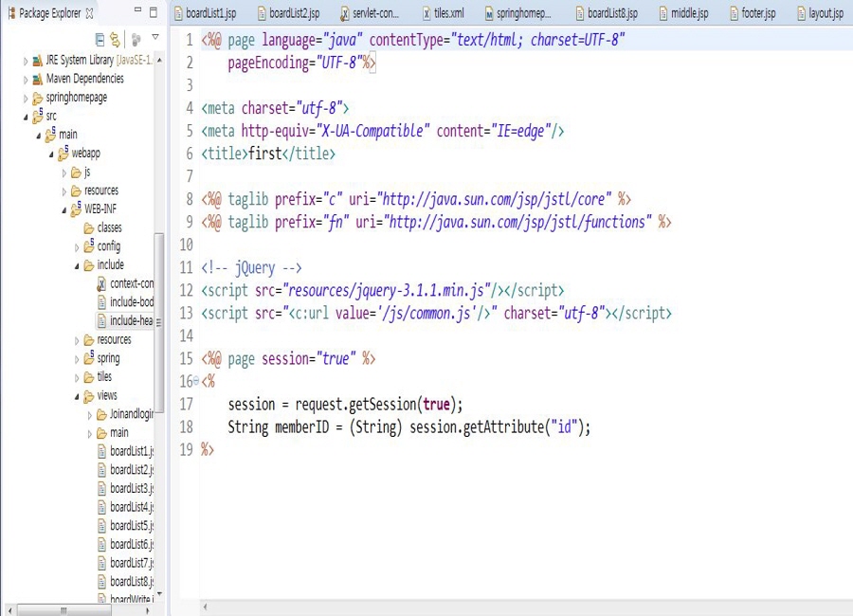Image resolution: width=853 pixels, height=616 pixels.
Task: Select boardList4 file in the views tree
Action: click(126, 507)
